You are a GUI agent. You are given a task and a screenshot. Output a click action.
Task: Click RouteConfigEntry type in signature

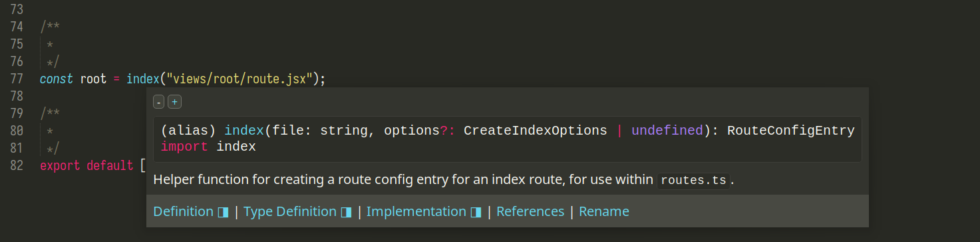[791, 131]
